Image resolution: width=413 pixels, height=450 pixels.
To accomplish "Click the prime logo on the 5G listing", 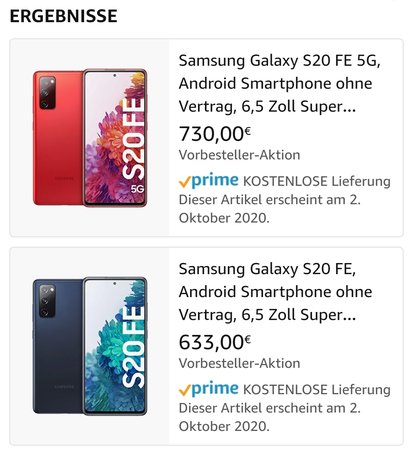I will [x=215, y=181].
